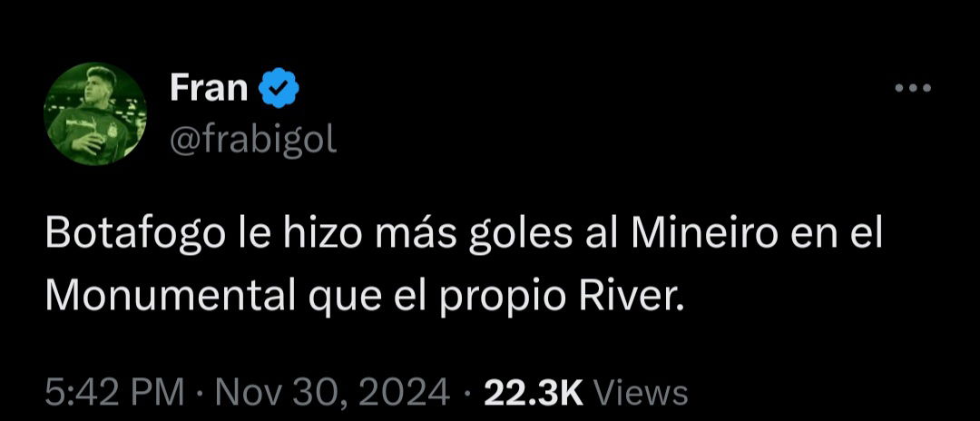The width and height of the screenshot is (980, 421).
Task: Click the Nov 30, 2024 date
Action: point(332,394)
